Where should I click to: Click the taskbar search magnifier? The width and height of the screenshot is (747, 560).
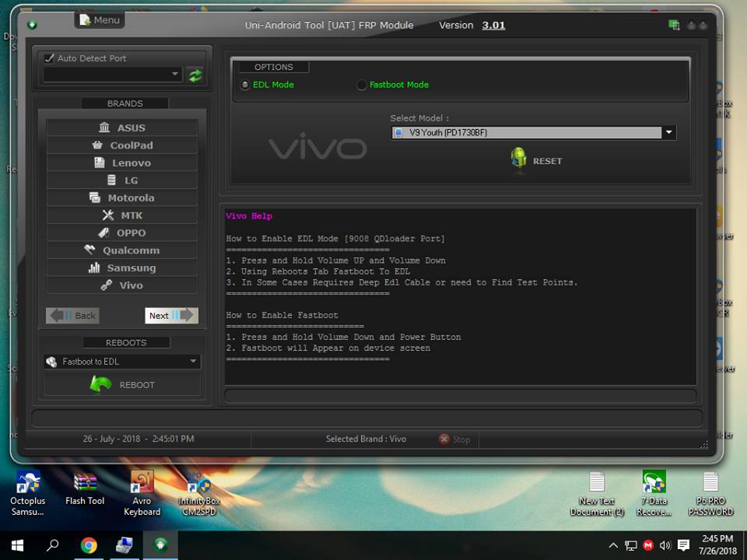(52, 545)
